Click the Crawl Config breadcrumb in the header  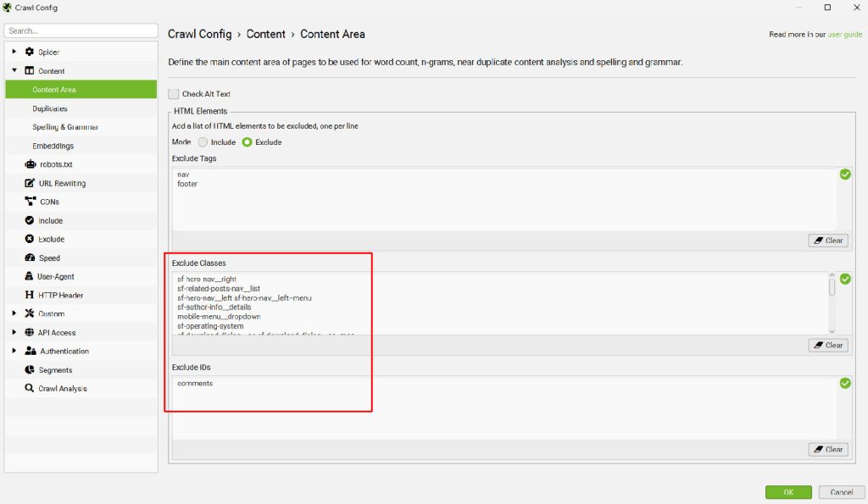pyautogui.click(x=200, y=34)
